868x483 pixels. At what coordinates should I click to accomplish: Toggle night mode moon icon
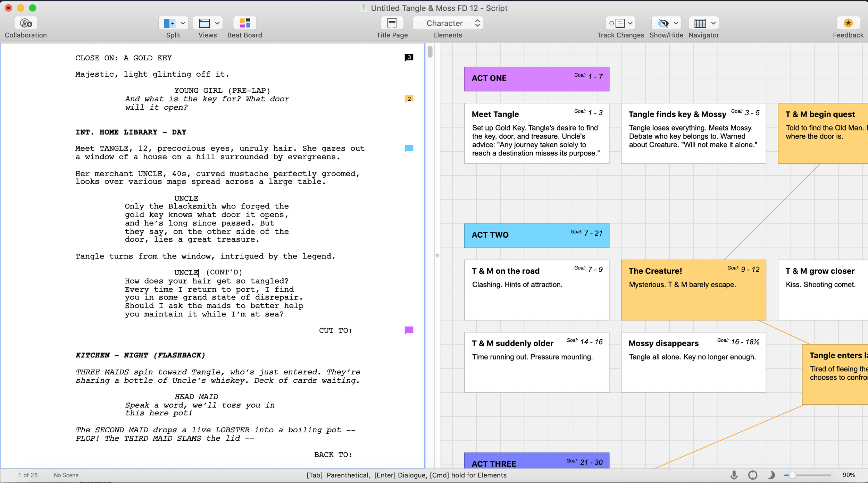click(x=771, y=475)
